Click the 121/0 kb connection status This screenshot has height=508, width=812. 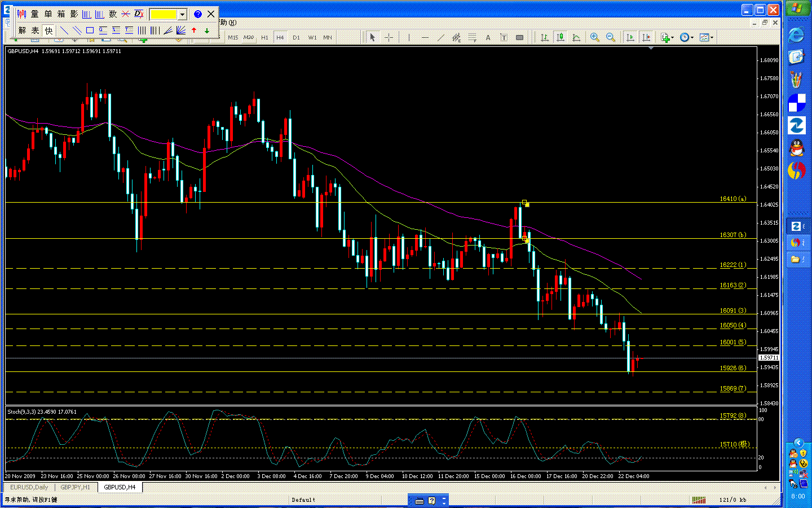coord(732,500)
